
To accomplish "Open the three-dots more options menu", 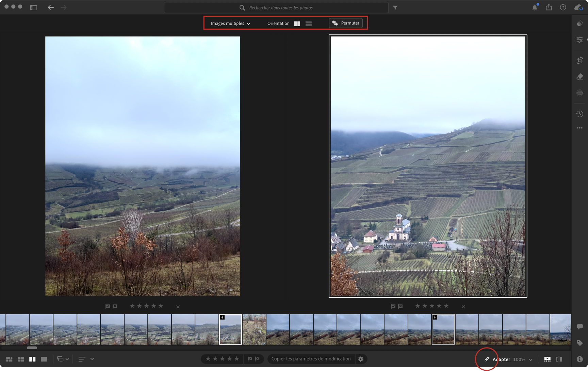I will [x=580, y=128].
